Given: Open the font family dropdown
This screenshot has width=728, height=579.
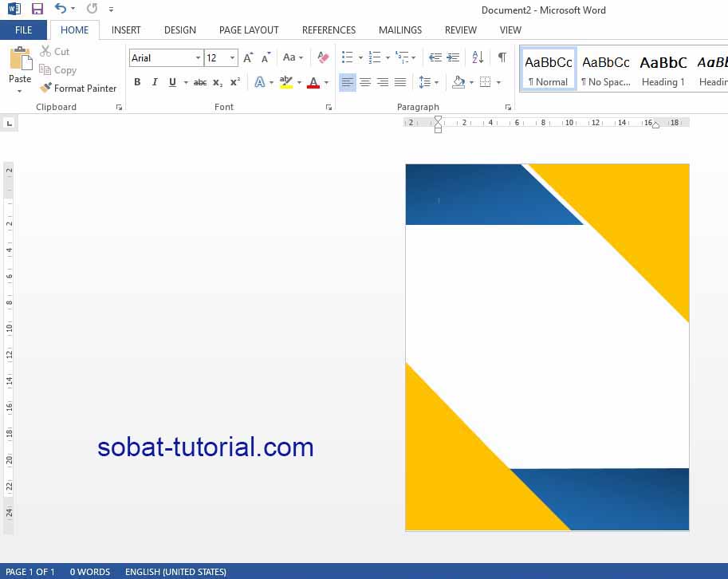Looking at the screenshot, I should pyautogui.click(x=197, y=57).
